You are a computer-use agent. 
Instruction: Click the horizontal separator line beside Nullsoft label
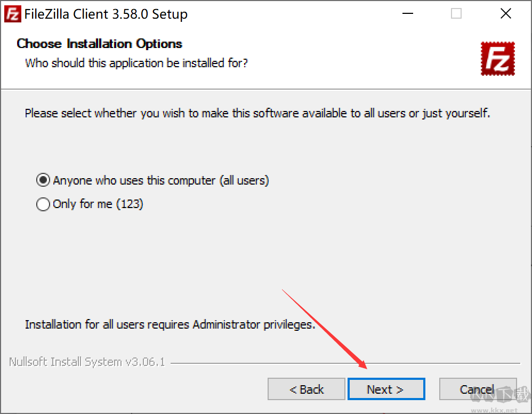[x=345, y=363]
